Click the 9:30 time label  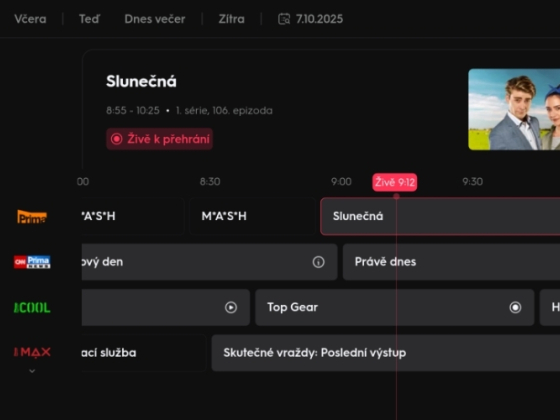click(472, 182)
